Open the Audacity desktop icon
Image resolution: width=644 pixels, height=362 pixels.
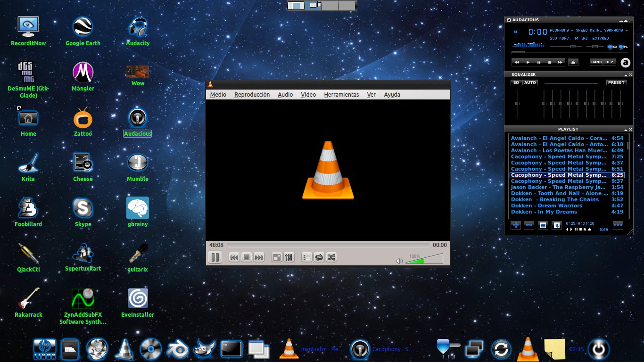138,31
